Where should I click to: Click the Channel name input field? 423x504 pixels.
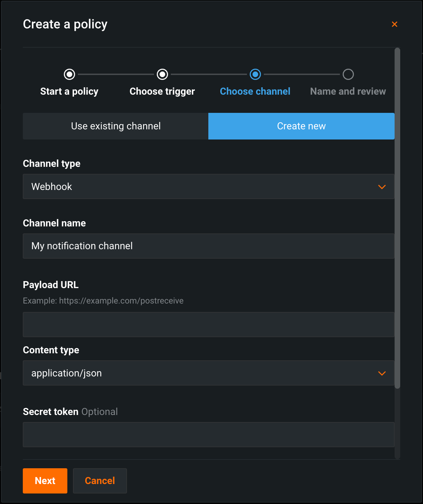point(208,246)
